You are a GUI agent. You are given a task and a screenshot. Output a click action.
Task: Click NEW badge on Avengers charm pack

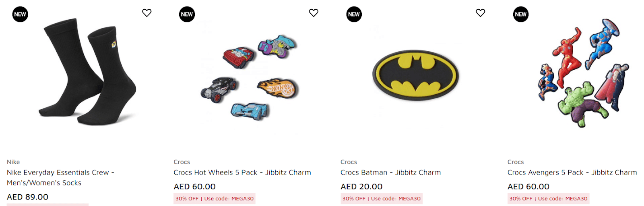[x=520, y=15]
